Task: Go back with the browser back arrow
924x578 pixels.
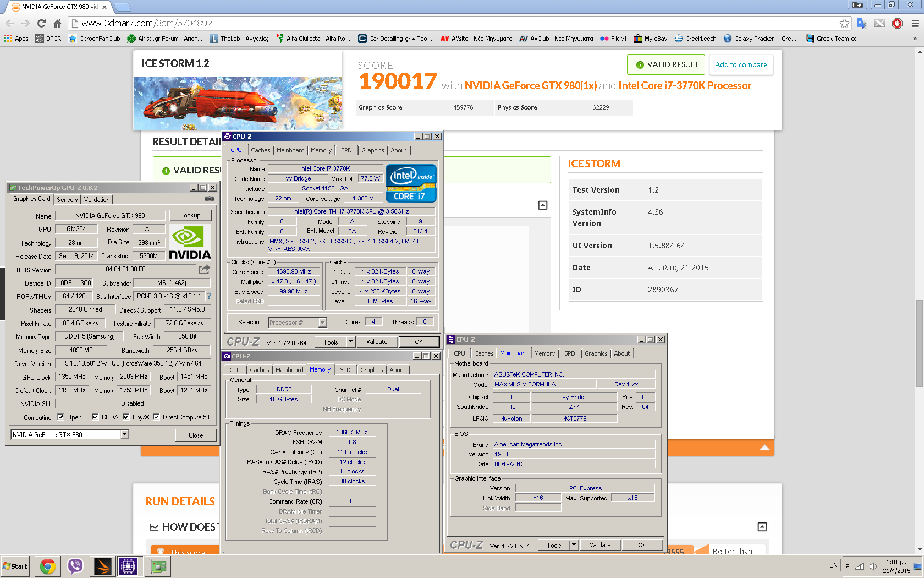Action: coord(9,23)
